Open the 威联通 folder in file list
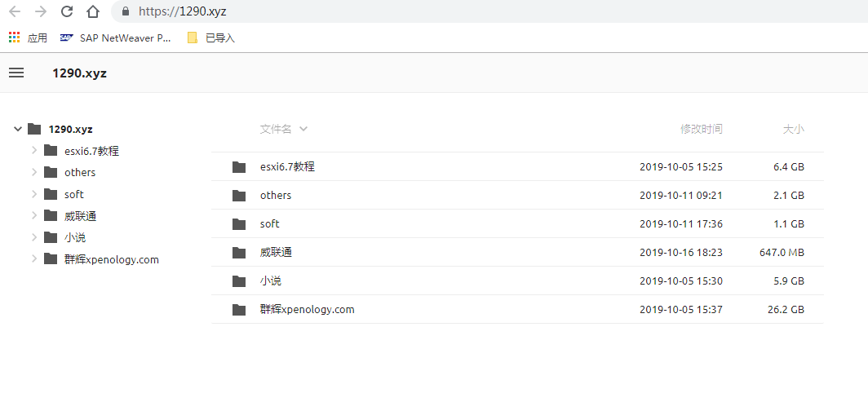Image resolution: width=868 pixels, height=402 pixels. (x=276, y=253)
